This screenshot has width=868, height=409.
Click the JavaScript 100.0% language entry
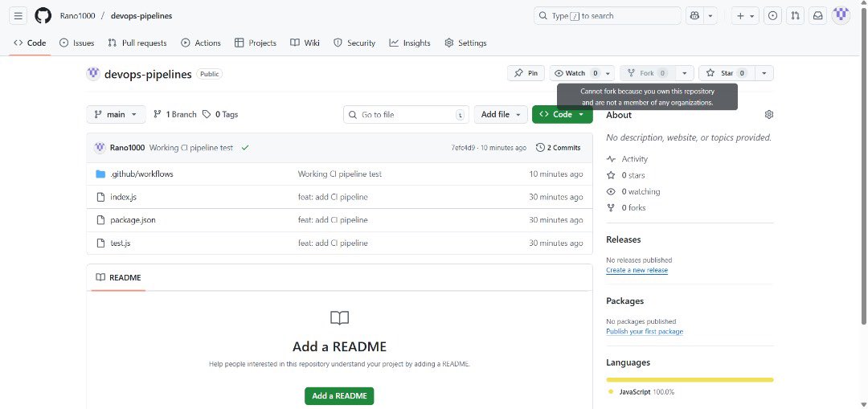coord(641,392)
